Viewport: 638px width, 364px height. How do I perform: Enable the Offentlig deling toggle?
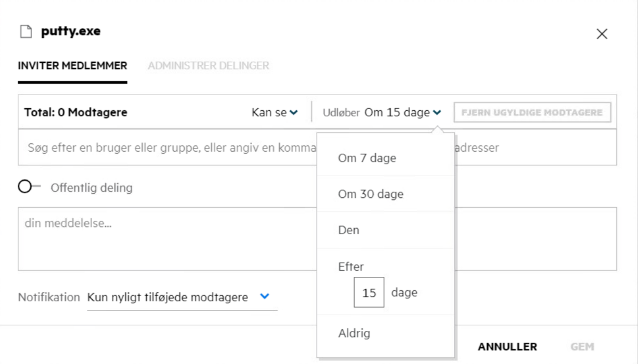click(x=28, y=187)
